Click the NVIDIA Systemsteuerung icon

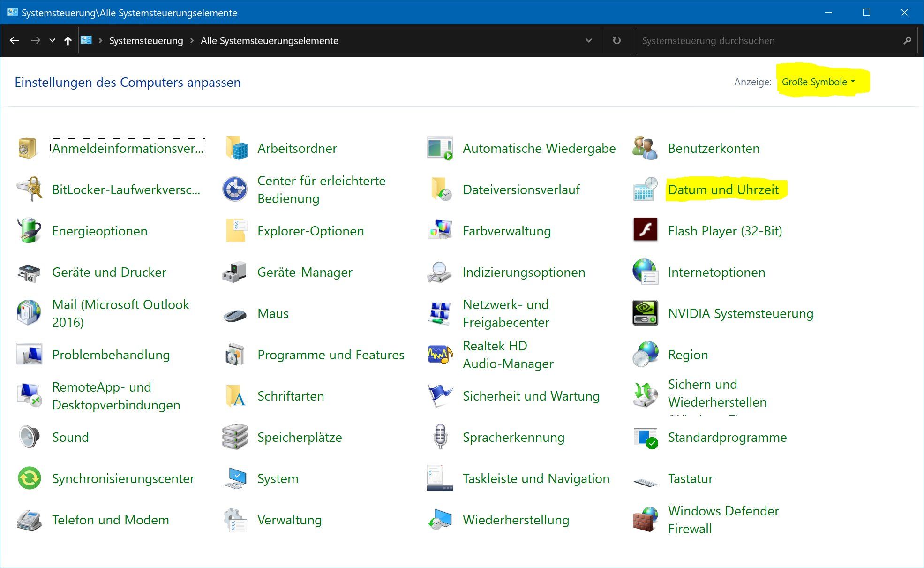coord(645,313)
